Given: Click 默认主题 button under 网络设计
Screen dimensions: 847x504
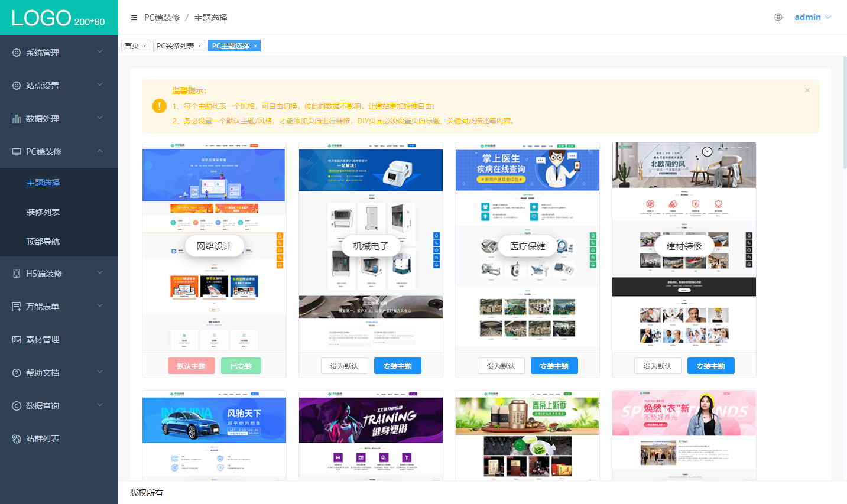Looking at the screenshot, I should 192,366.
